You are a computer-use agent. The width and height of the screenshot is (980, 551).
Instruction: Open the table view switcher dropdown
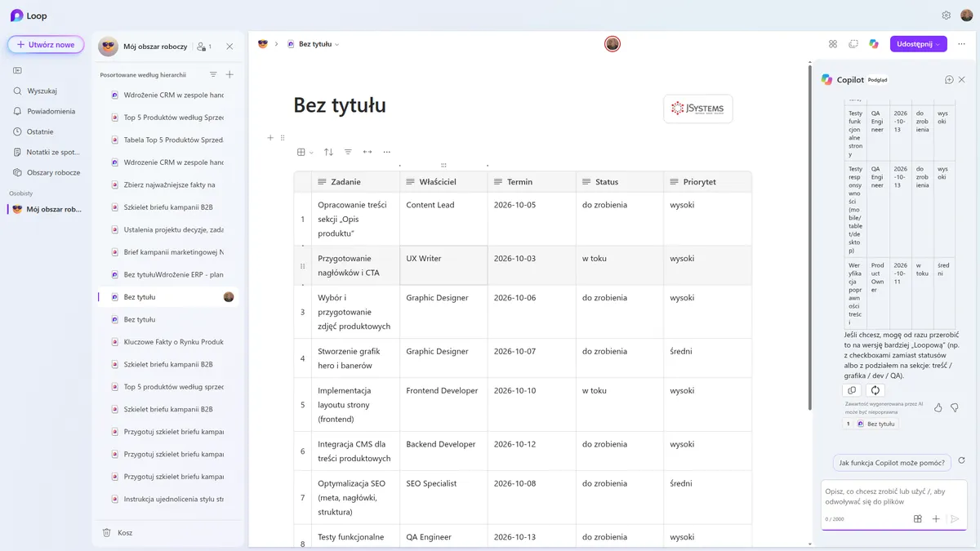(305, 152)
